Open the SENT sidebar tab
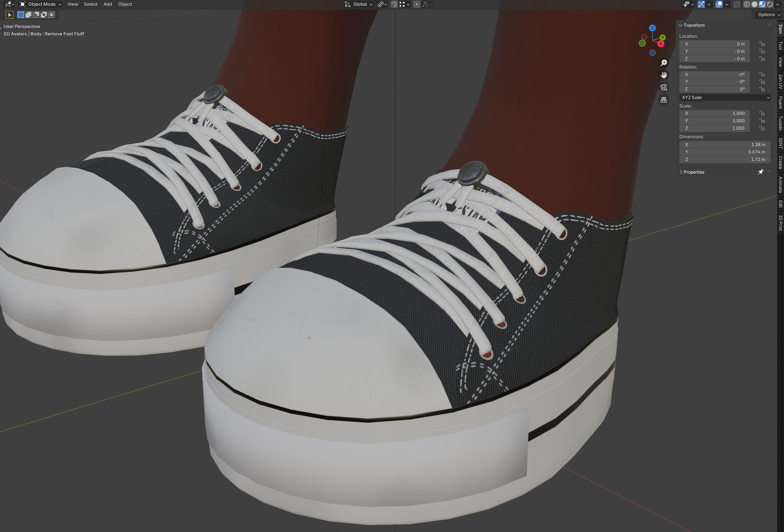This screenshot has height=532, width=784. [x=781, y=143]
